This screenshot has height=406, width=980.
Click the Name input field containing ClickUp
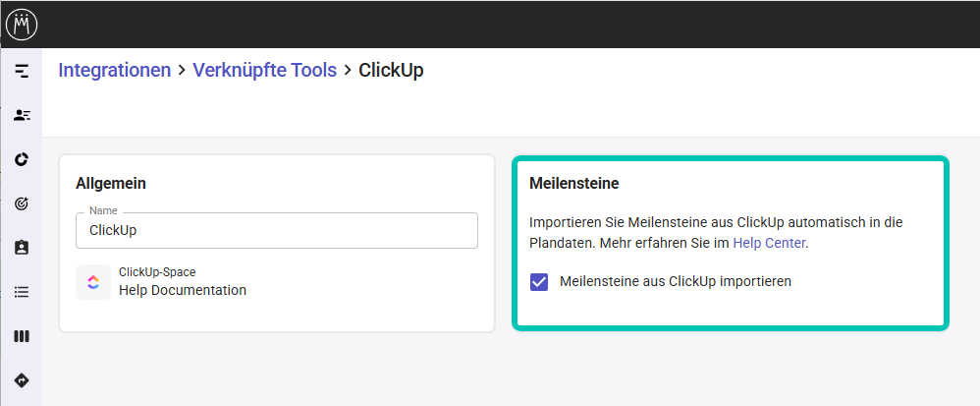click(277, 230)
